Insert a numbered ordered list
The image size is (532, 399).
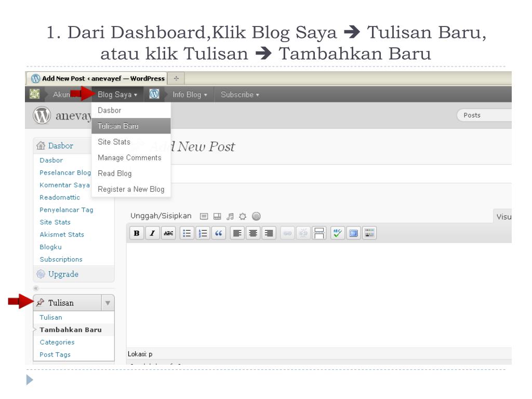click(203, 233)
